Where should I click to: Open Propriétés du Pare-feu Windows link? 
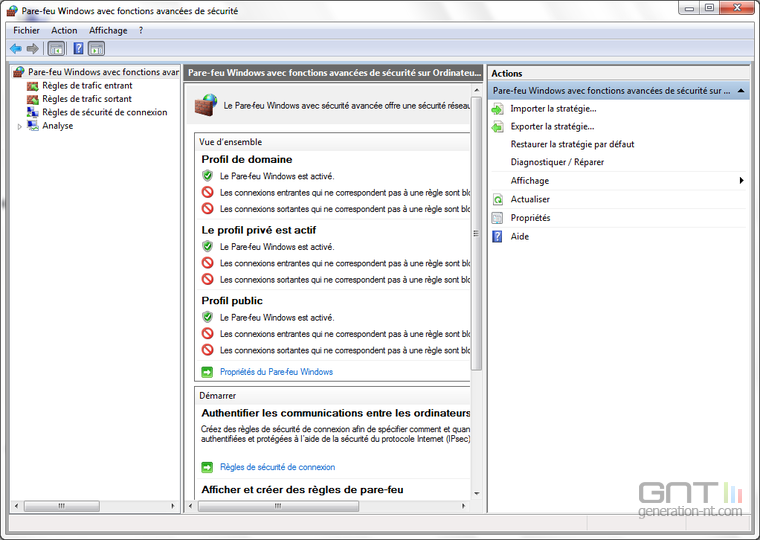pyautogui.click(x=276, y=372)
